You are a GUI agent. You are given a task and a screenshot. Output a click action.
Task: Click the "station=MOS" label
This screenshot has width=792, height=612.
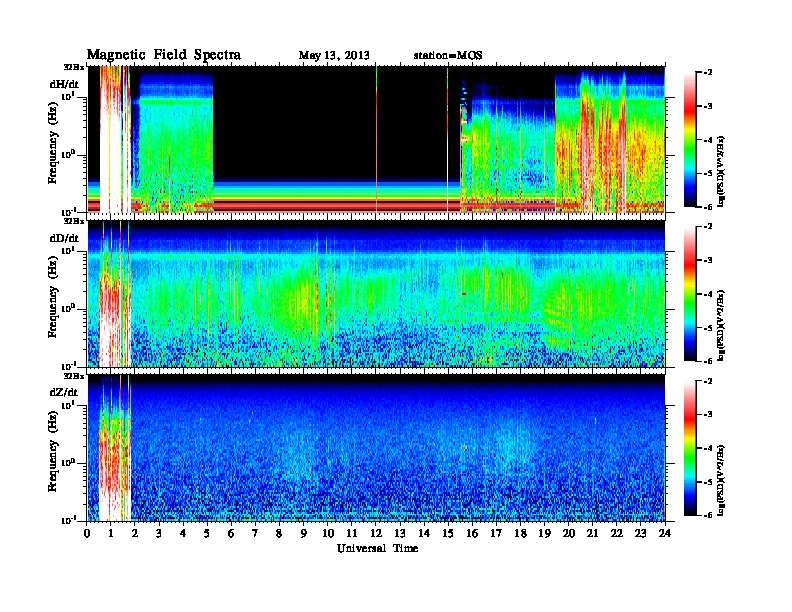click(448, 56)
